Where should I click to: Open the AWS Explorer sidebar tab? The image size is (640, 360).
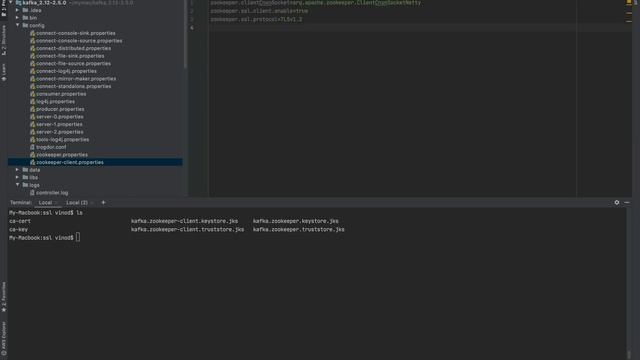point(4,338)
